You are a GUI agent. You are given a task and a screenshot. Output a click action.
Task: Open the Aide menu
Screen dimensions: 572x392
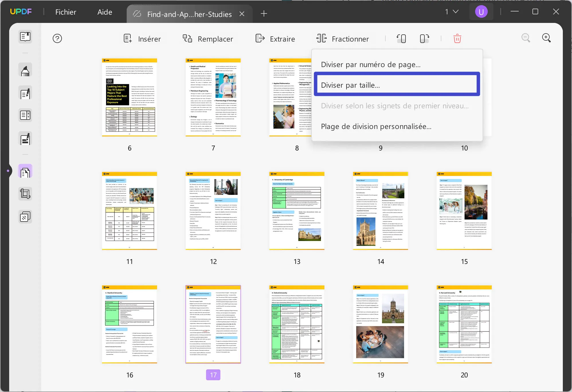104,12
